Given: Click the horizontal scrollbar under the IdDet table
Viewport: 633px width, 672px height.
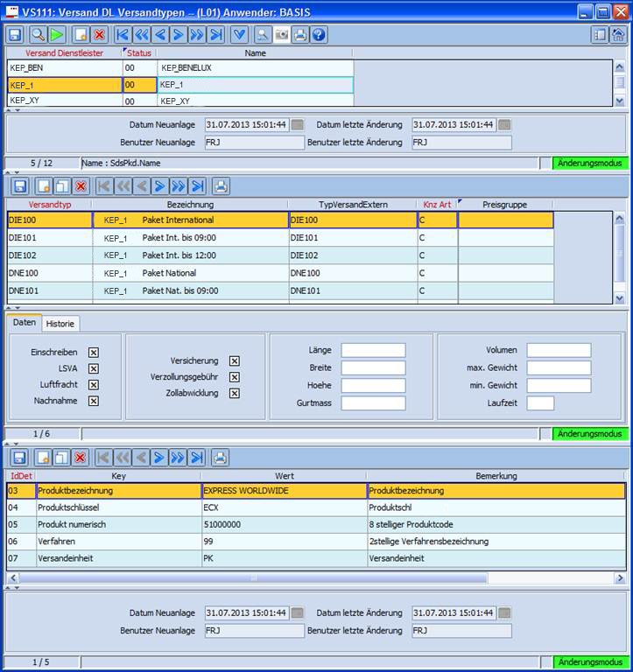Looking at the screenshot, I should 315,578.
